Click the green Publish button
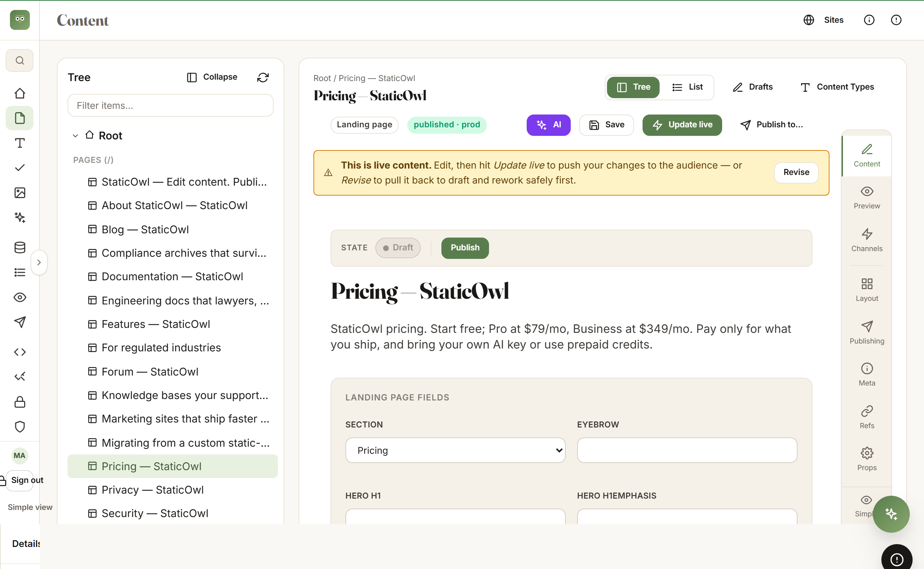This screenshot has height=569, width=924. click(x=465, y=248)
